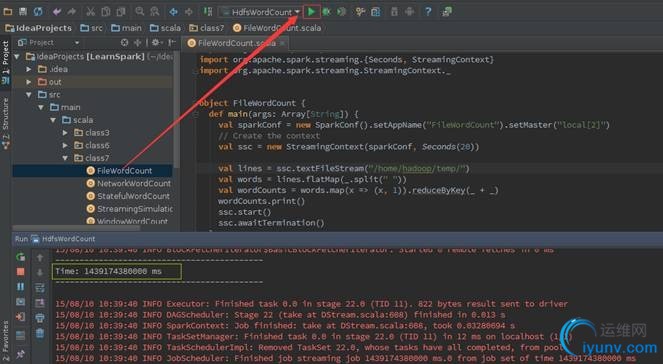Open the HdfsWordCount run configuration dropdown
The image size is (663, 364).
(x=260, y=12)
